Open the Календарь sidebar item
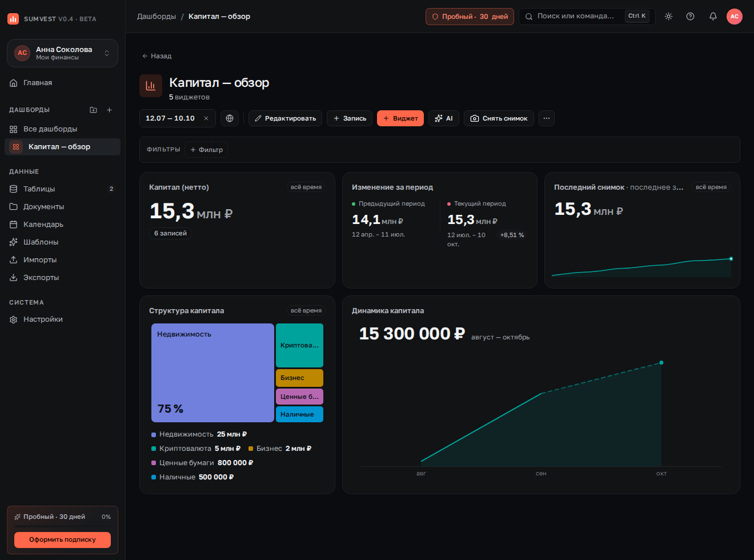Screen dimensions: 754x560 coord(62,224)
